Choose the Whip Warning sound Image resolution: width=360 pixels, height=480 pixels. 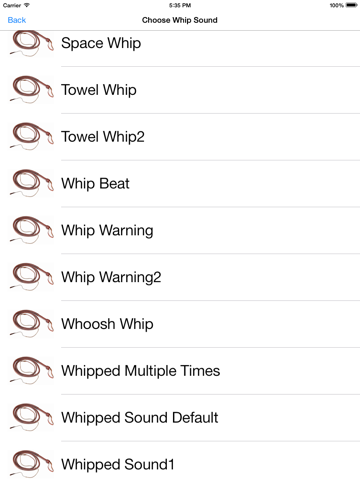coord(180,230)
